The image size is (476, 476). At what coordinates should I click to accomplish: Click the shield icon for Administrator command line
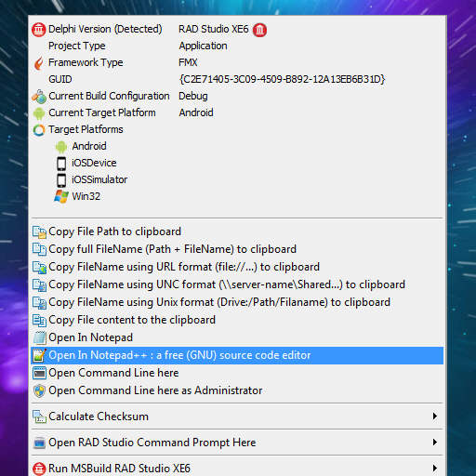coord(39,390)
